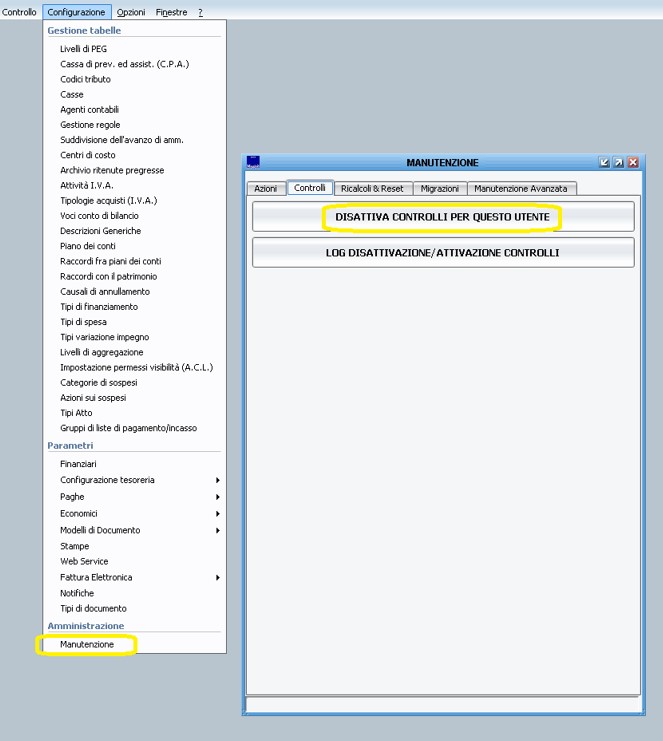Open Piano dei conti
The width and height of the screenshot is (663, 741).
[88, 246]
